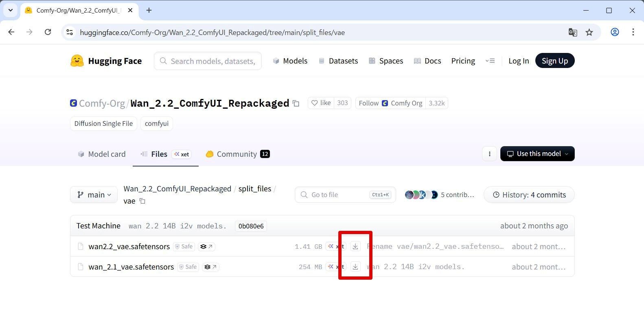The height and width of the screenshot is (320, 644).
Task: Open wan_2.1_vae.safetensors pickle scan arrow icon
Action: pos(210,267)
